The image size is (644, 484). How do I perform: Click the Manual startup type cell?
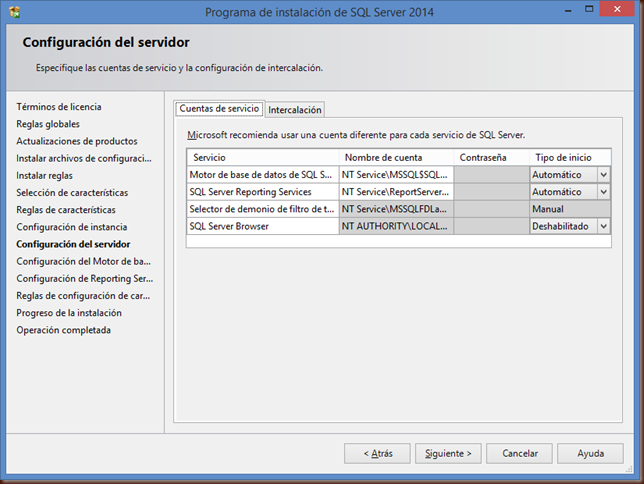click(570, 209)
